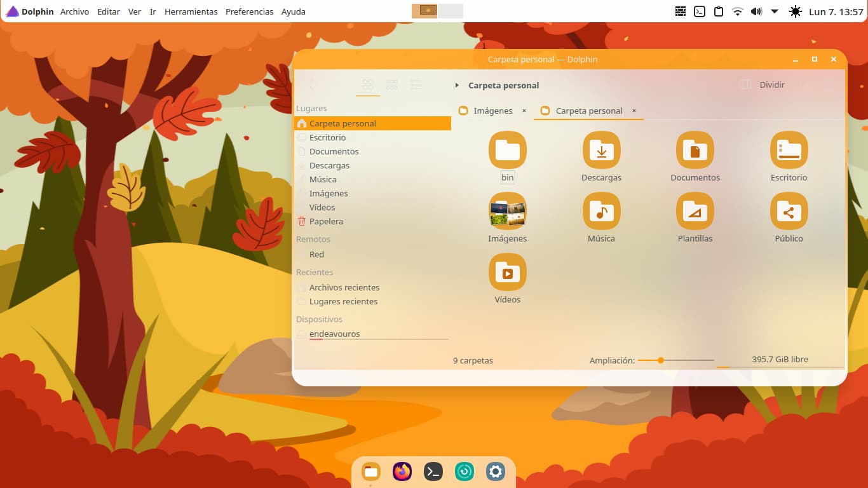Select the endeavouros device in sidebar
868x488 pixels.
pyautogui.click(x=334, y=334)
